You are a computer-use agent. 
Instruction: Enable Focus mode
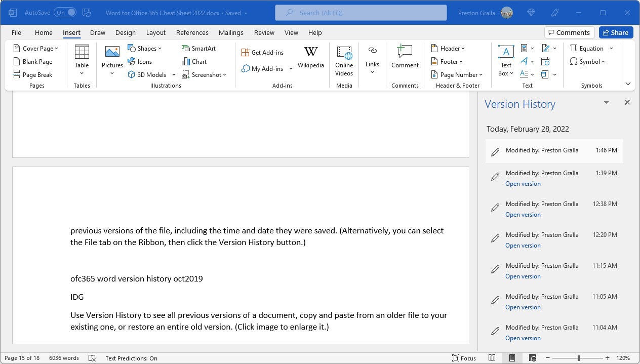point(464,358)
